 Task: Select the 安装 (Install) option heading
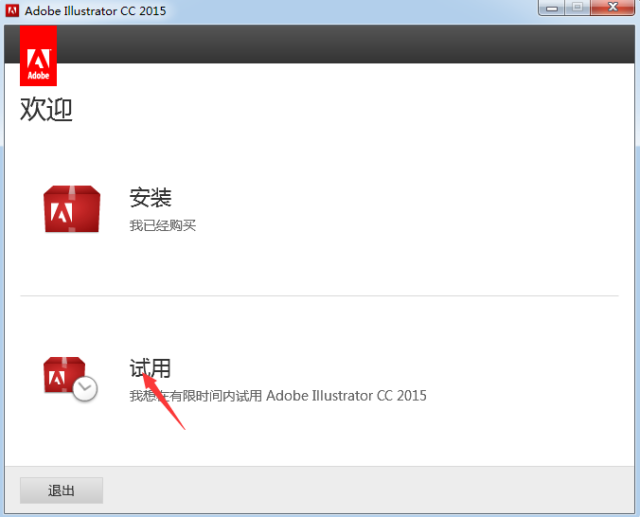coord(150,197)
